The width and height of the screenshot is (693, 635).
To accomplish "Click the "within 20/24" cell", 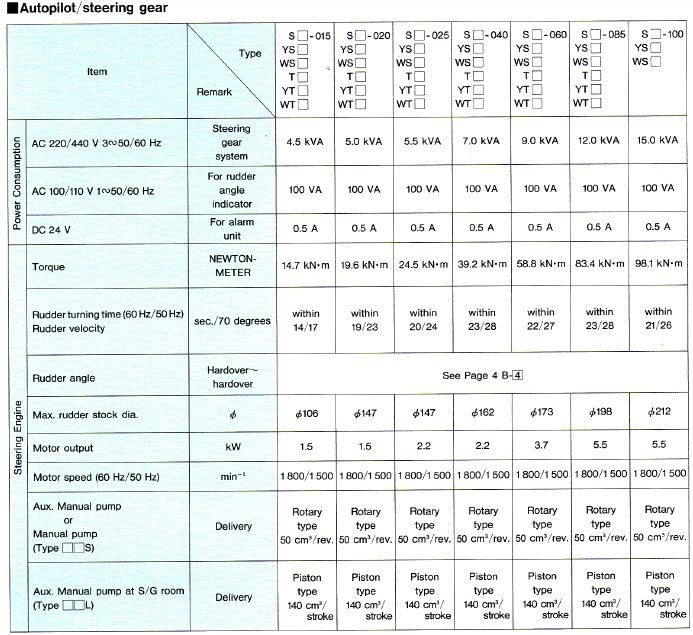I will 423,319.
